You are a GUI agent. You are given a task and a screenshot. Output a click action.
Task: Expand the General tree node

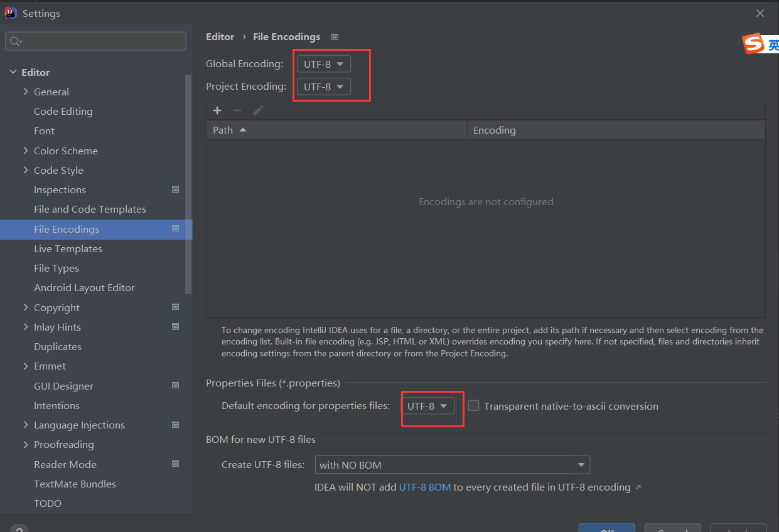click(26, 92)
